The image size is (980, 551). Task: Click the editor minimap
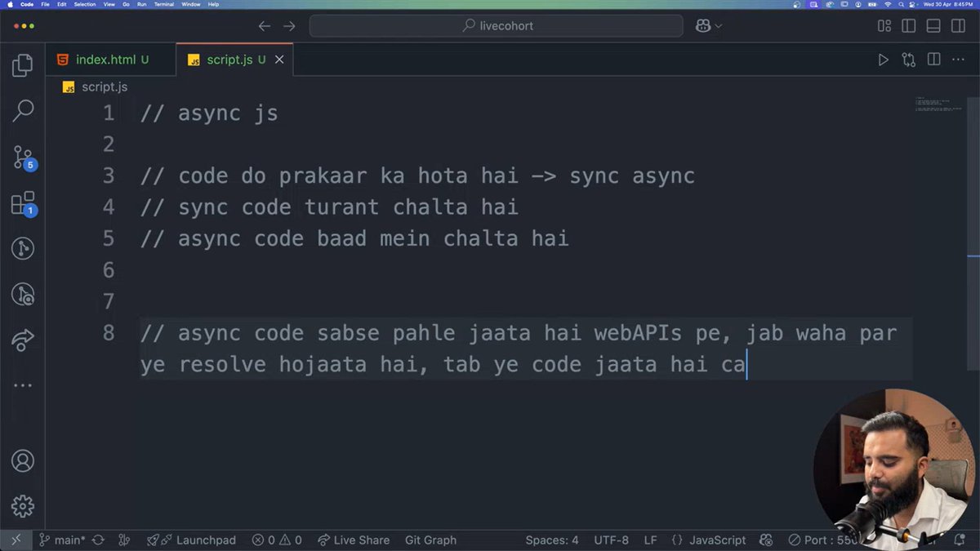[939, 103]
